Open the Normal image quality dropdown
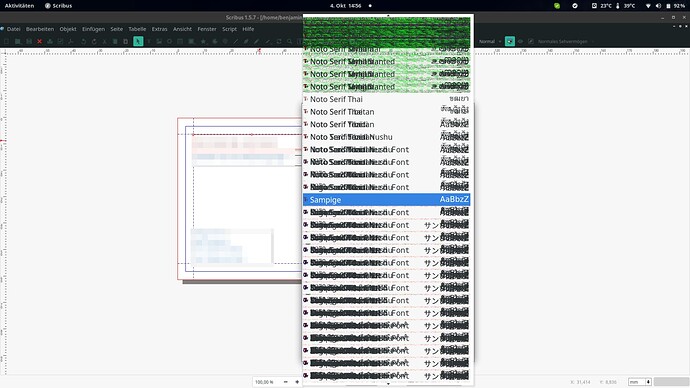 [490, 41]
